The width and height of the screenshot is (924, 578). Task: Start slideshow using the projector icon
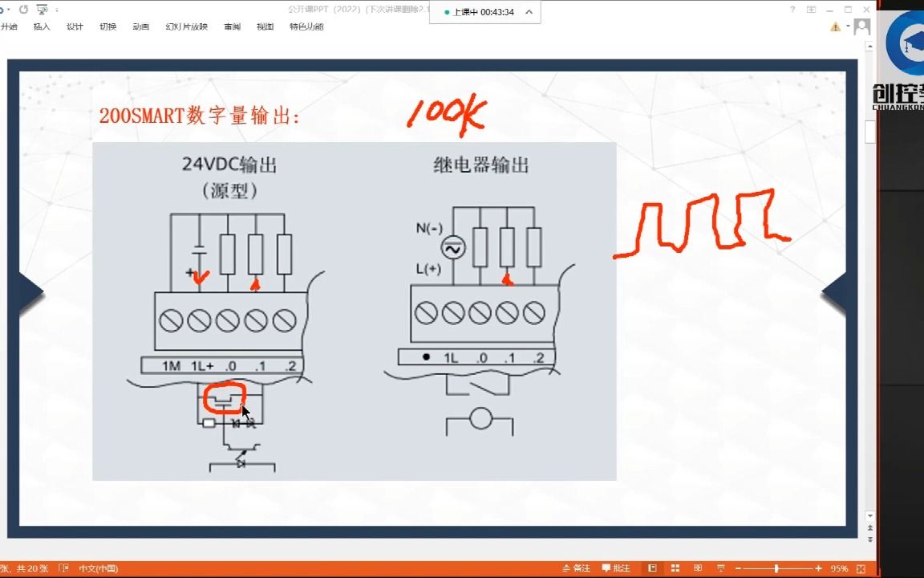(721, 568)
